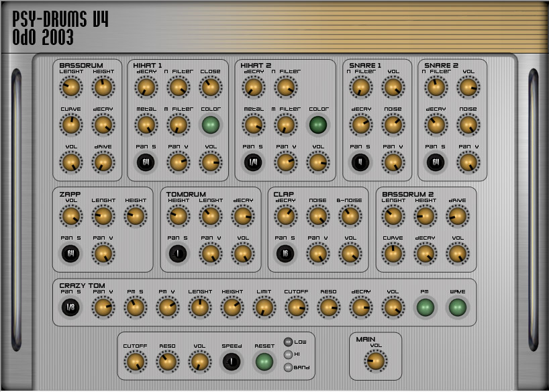
Task: Toggle the Crazy Tom PM green button
Action: coord(425,307)
